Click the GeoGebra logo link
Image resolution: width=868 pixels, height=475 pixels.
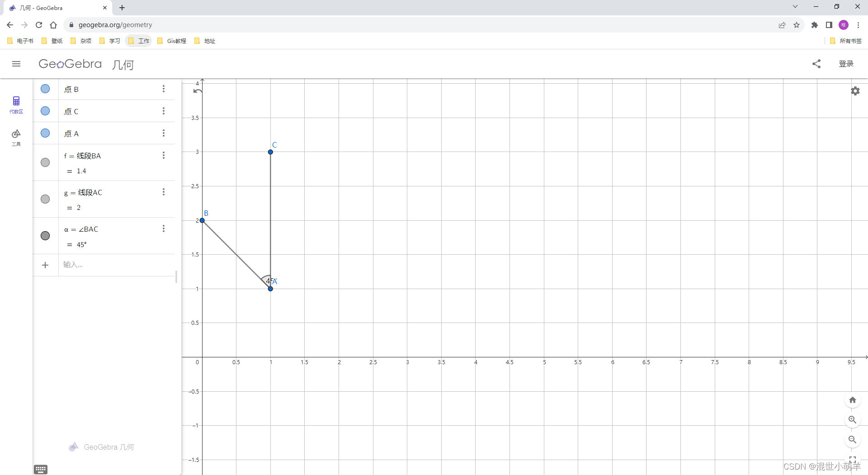click(x=70, y=64)
